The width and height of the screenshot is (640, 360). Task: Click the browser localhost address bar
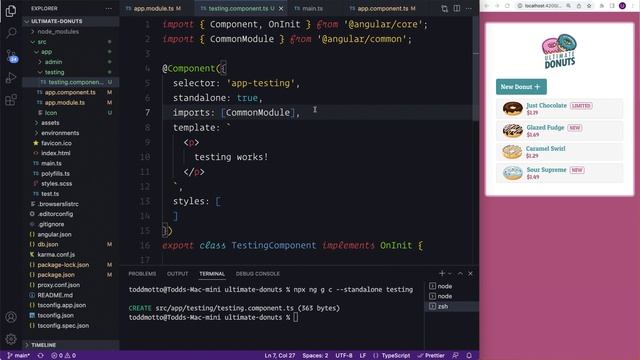(543, 6)
